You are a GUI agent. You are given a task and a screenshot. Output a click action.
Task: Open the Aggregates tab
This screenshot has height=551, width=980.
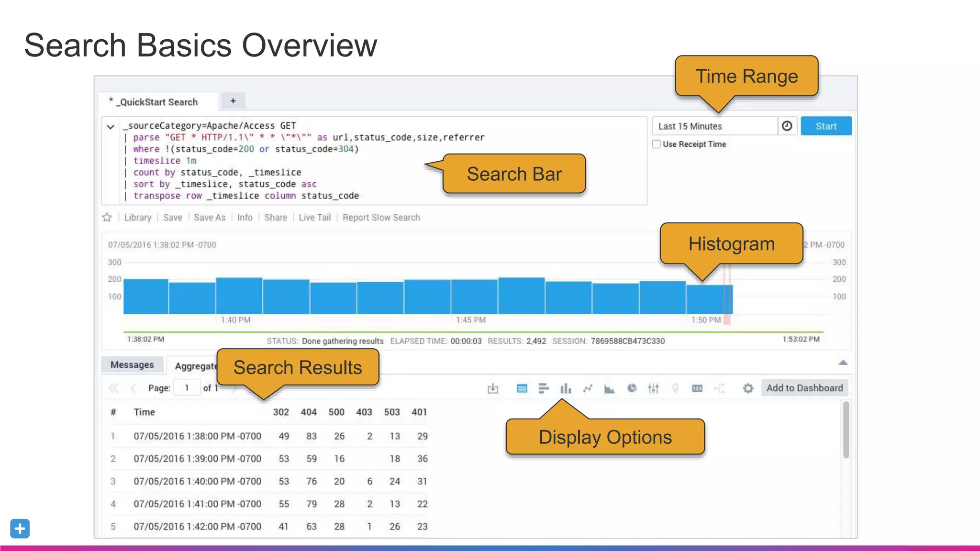pos(195,366)
